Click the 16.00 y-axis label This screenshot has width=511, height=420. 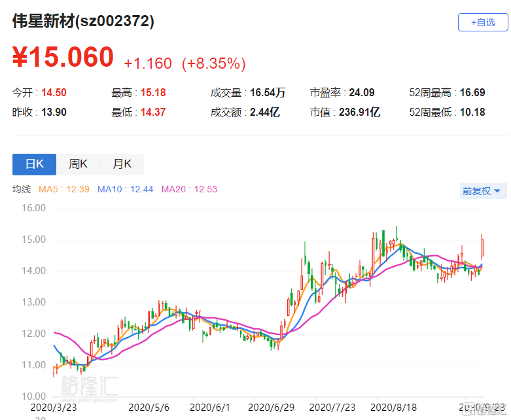click(33, 208)
